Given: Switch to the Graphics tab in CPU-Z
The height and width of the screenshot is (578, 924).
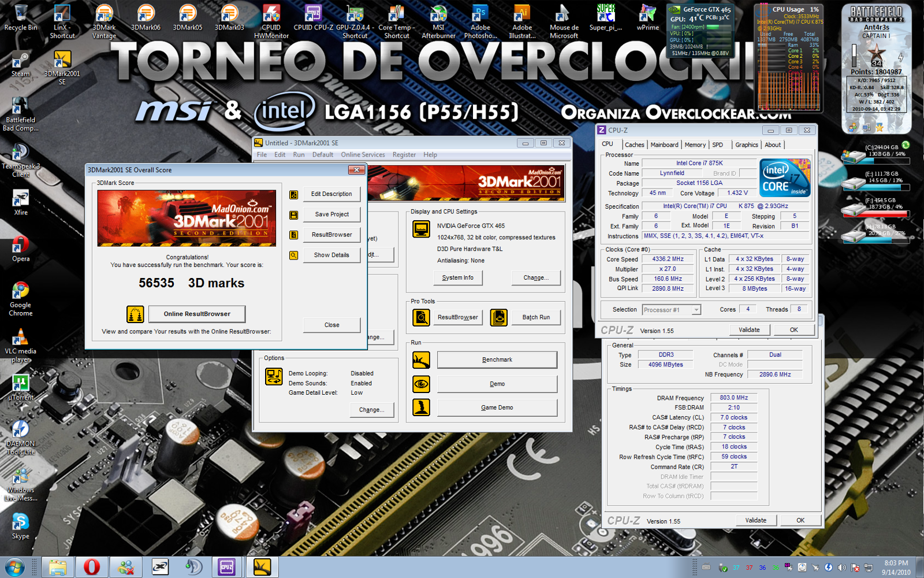Looking at the screenshot, I should tap(746, 145).
